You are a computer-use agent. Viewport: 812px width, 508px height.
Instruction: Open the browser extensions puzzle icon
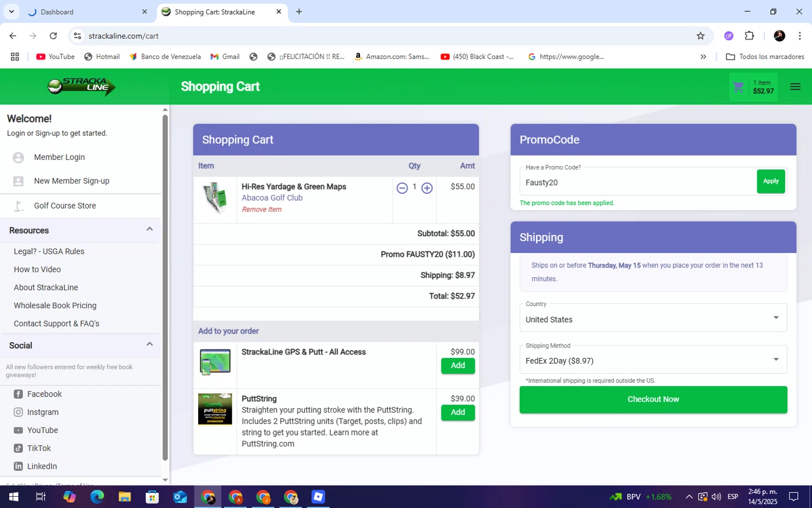(749, 36)
